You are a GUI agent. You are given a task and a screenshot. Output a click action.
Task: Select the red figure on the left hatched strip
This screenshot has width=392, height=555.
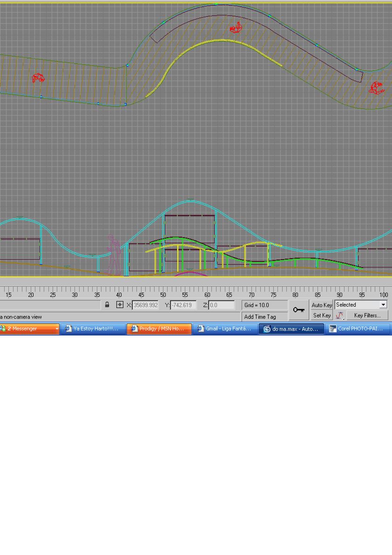[38, 78]
